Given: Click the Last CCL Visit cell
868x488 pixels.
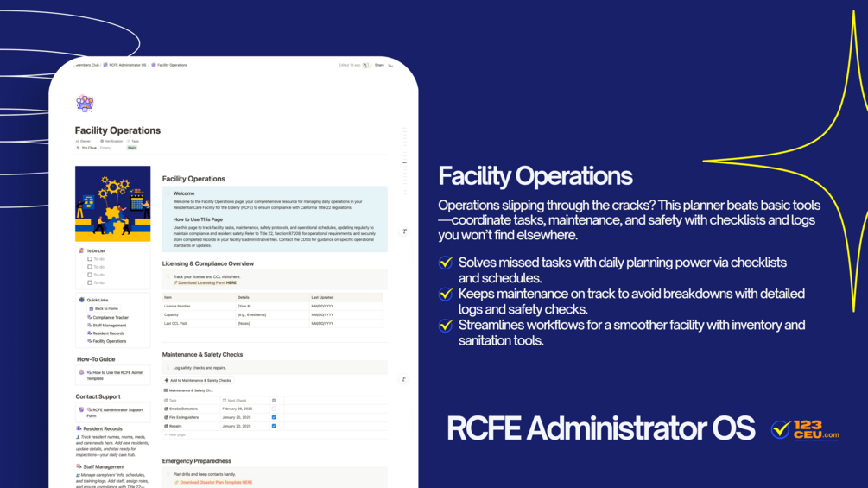Looking at the screenshot, I should point(199,324).
